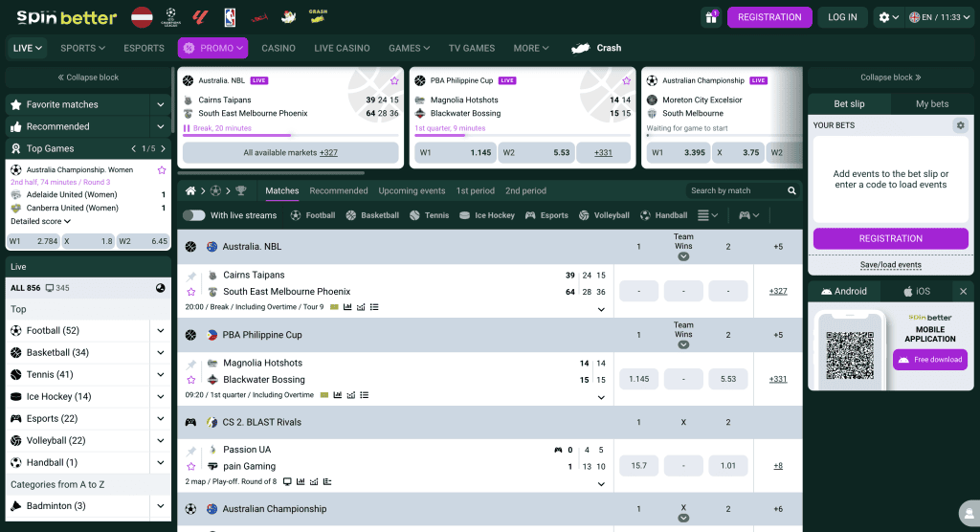Viewport: 980px width, 532px height.
Task: Pin the Passion UA match
Action: pos(190,450)
